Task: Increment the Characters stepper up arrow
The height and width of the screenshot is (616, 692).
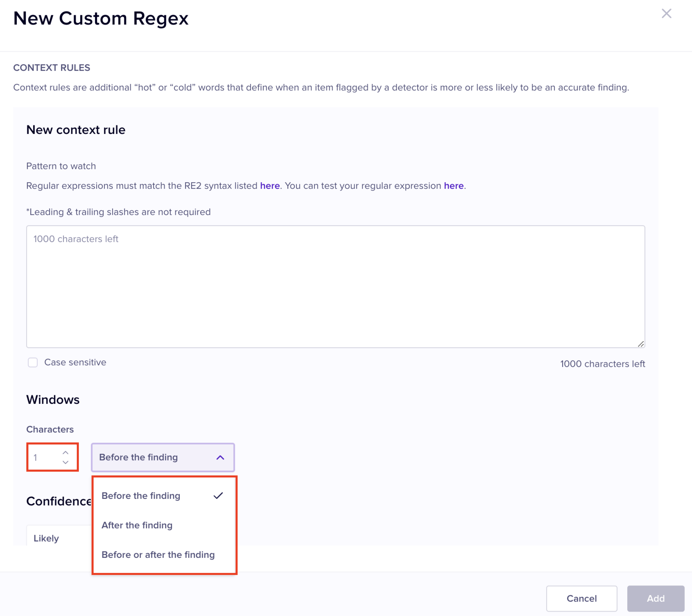Action: click(x=65, y=453)
